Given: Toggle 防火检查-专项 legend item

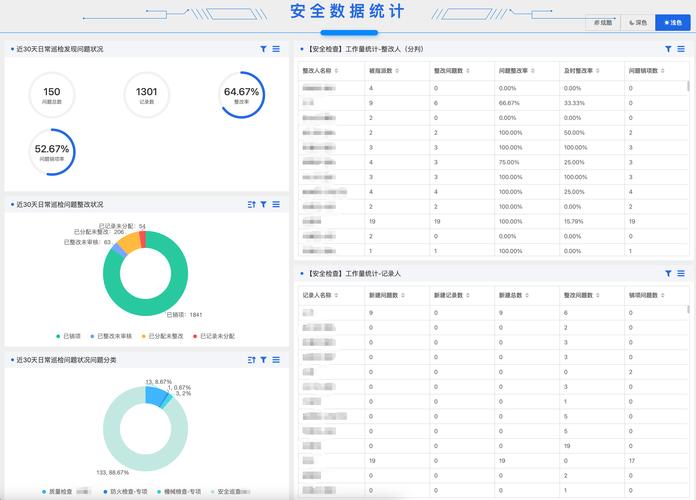Looking at the screenshot, I should pos(125,492).
